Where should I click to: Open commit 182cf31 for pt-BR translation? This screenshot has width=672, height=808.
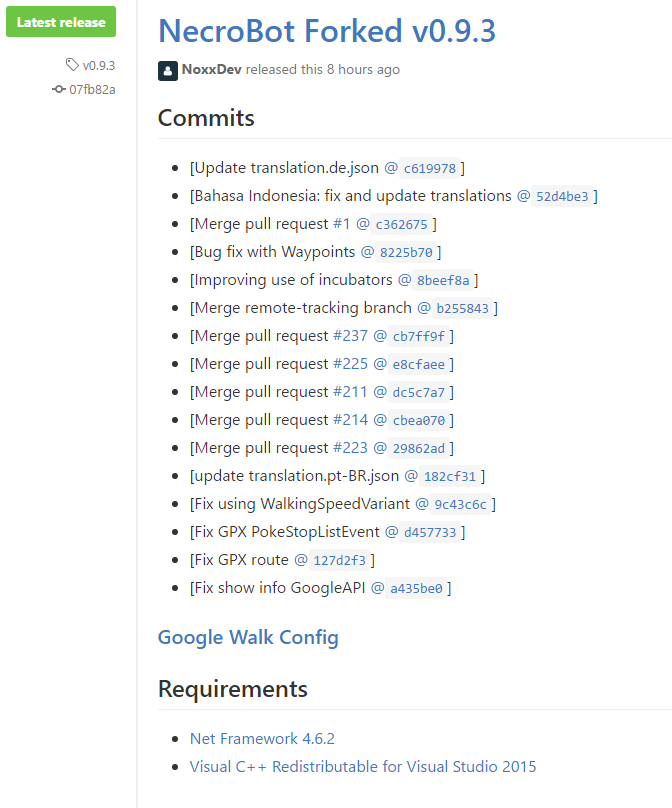[450, 476]
